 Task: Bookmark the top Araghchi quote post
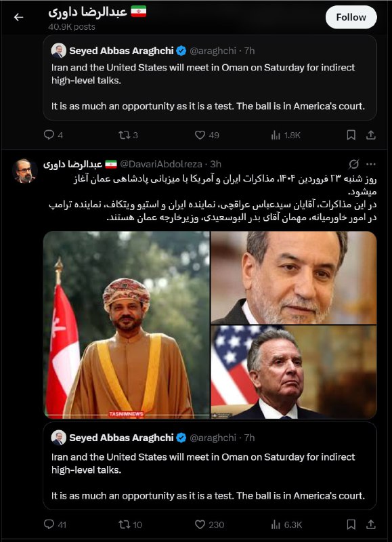tap(351, 135)
